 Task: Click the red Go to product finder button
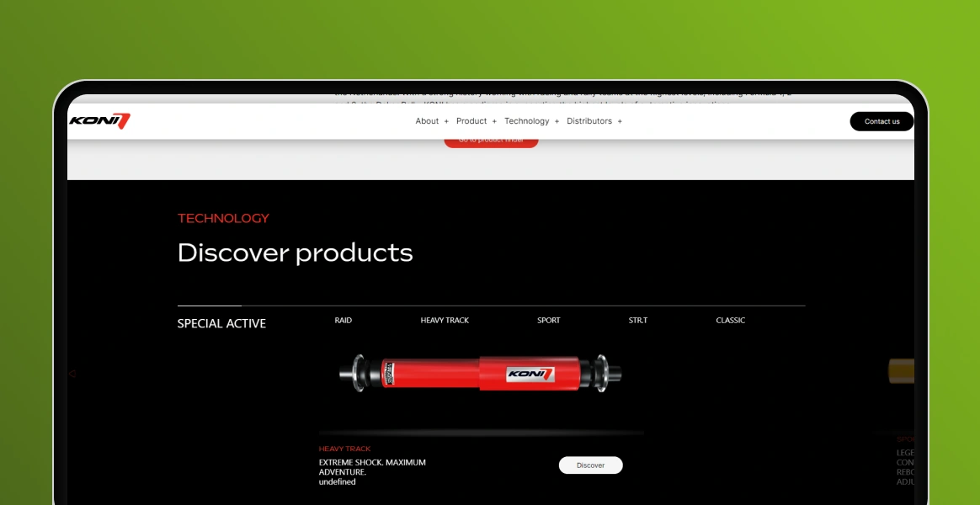[x=491, y=142]
